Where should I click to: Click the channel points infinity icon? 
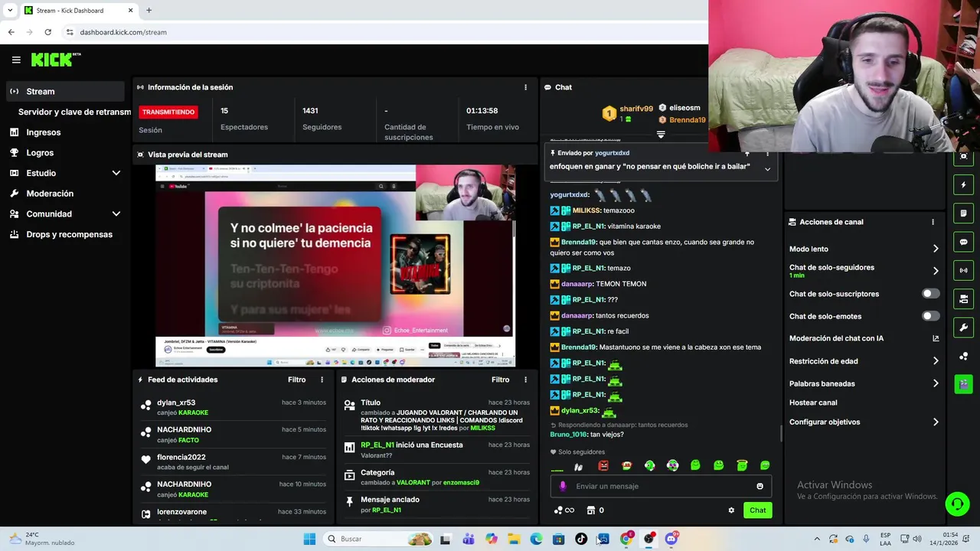(x=563, y=510)
